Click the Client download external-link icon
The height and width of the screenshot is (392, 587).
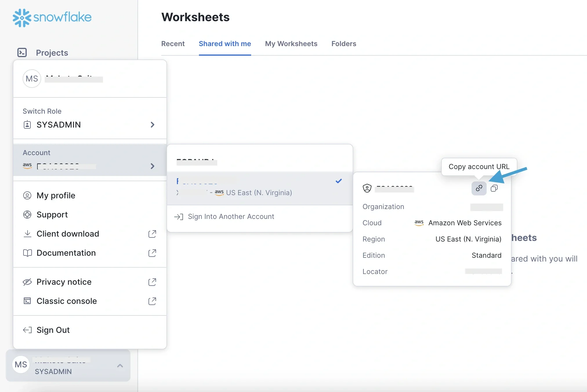[152, 234]
